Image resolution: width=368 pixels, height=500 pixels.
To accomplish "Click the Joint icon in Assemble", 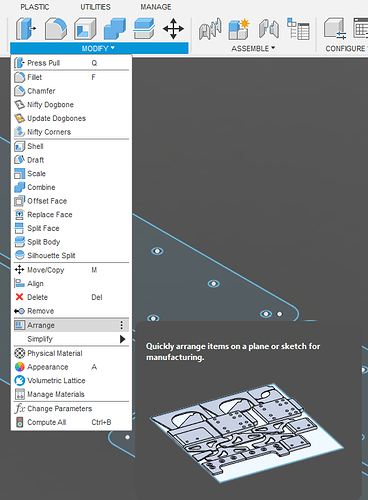I will (269, 29).
